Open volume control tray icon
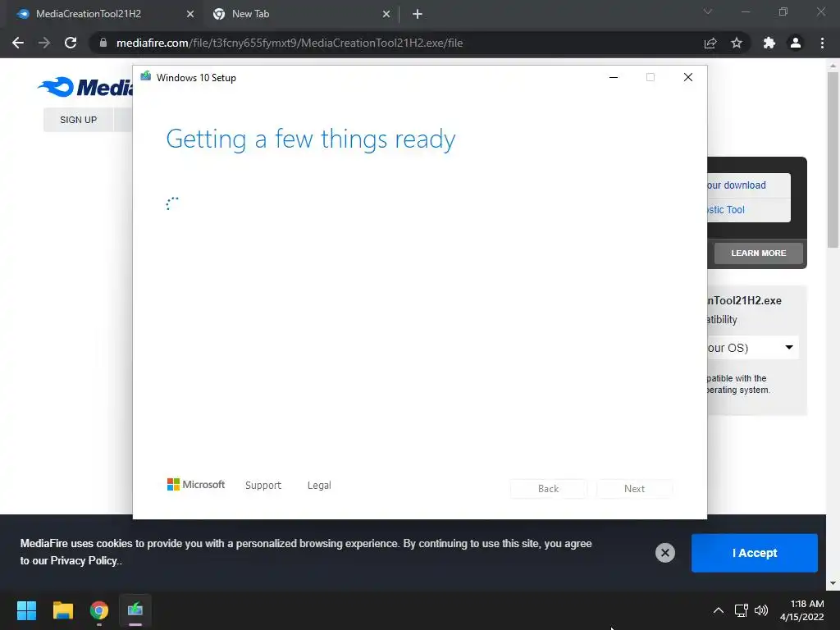 click(x=760, y=610)
